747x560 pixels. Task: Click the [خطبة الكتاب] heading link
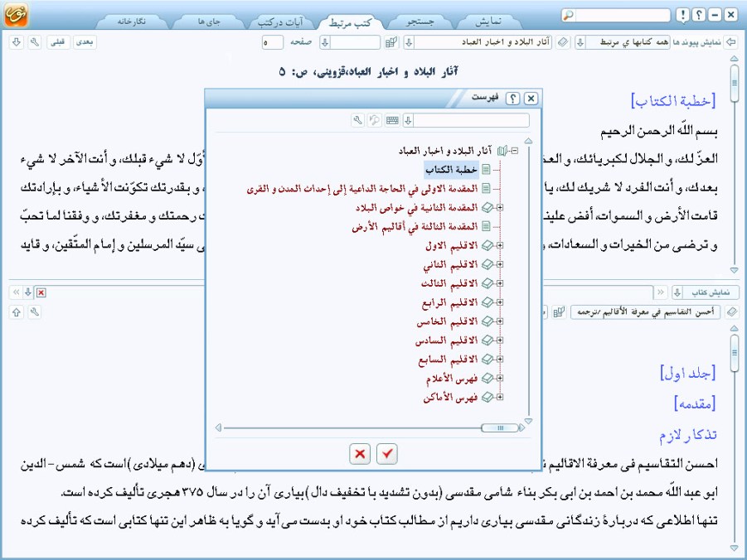[673, 101]
